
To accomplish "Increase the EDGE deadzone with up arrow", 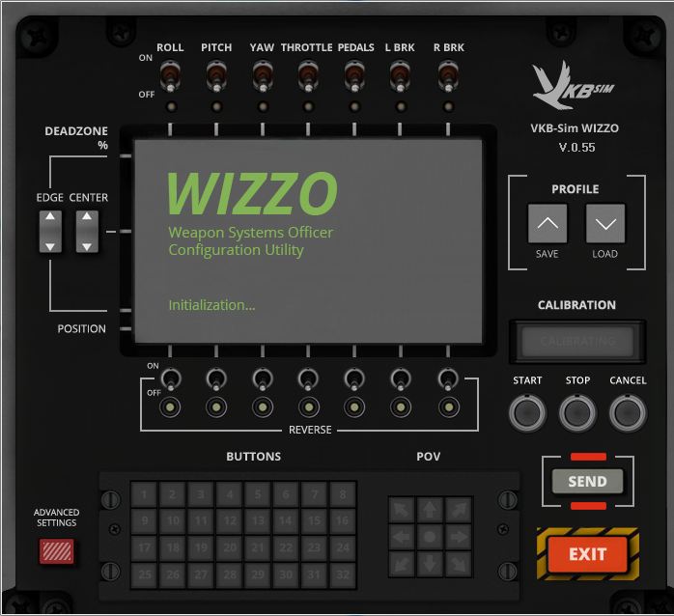I will click(x=50, y=216).
